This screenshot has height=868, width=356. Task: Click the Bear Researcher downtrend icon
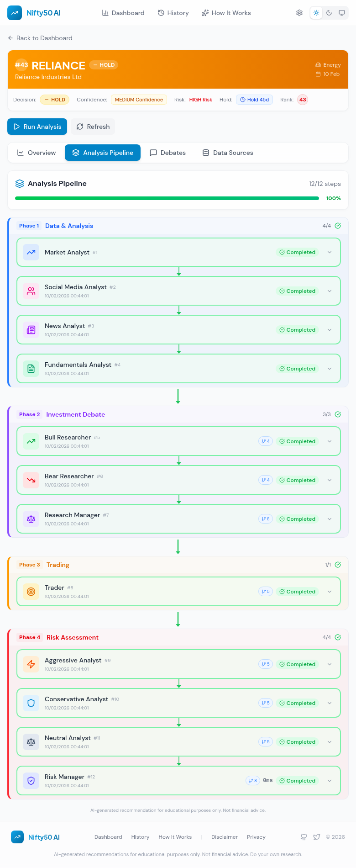tap(31, 480)
